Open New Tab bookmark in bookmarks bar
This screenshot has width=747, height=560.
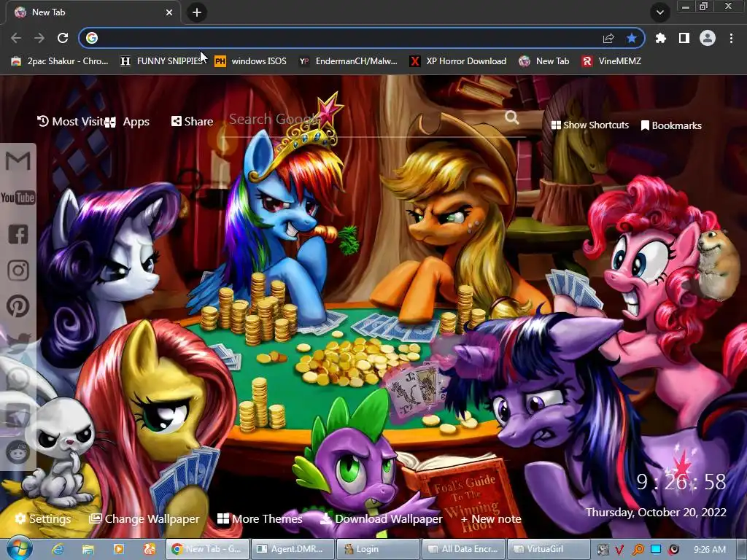point(543,61)
